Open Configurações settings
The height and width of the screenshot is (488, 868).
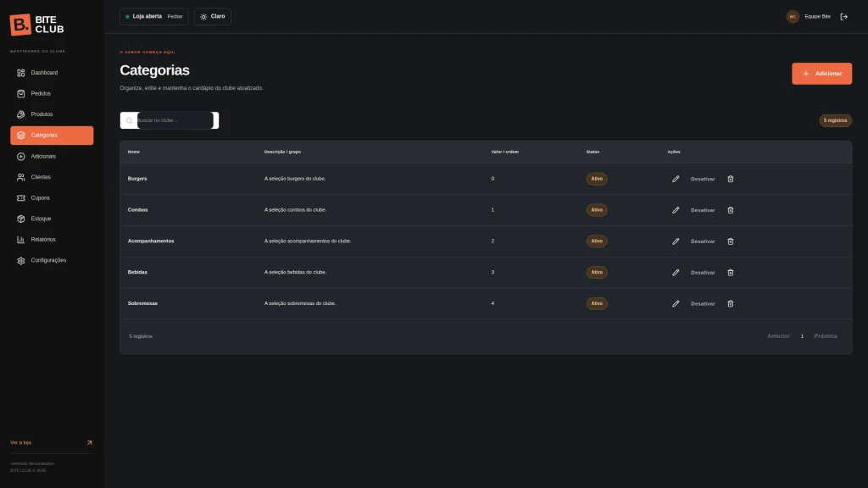[52, 261]
